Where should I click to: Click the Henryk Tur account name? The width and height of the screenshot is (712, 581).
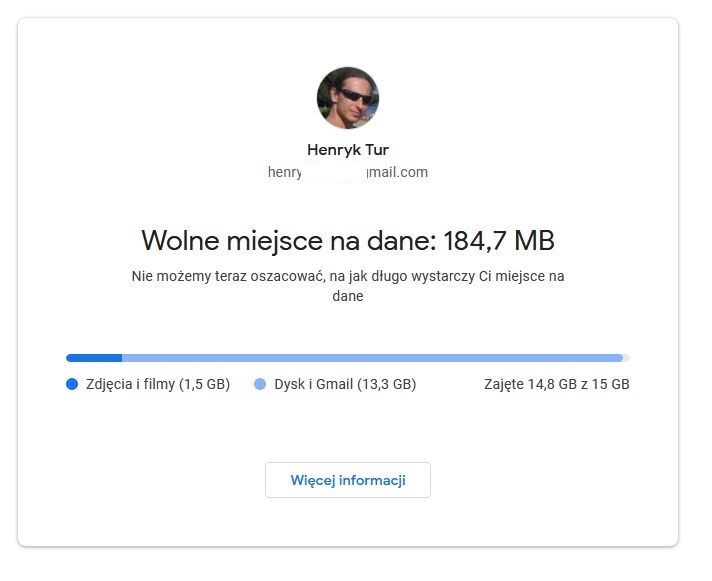click(x=348, y=149)
